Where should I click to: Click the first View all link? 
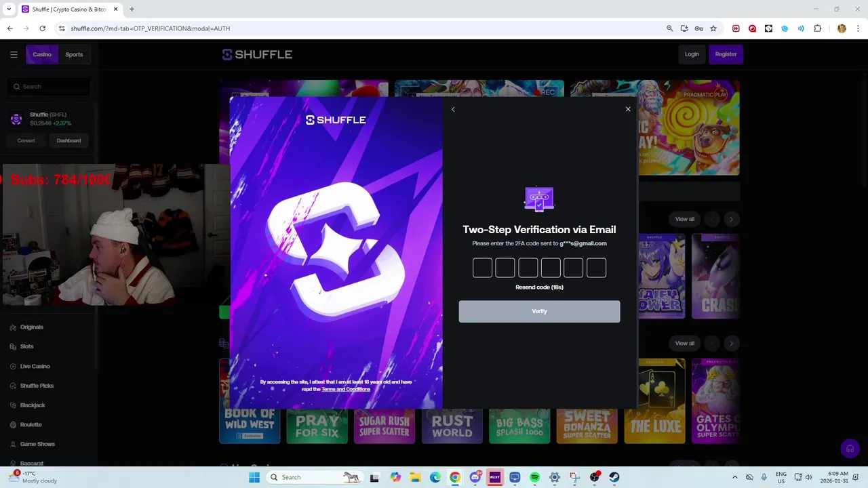point(684,219)
